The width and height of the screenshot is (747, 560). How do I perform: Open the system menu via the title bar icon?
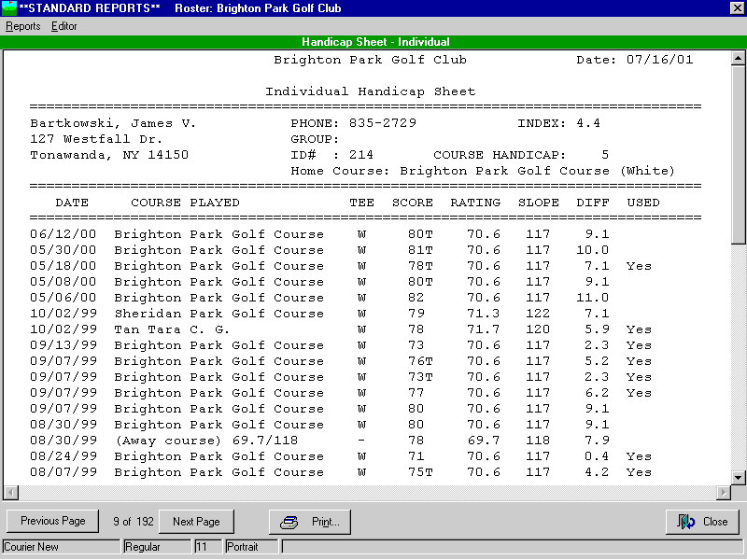9,7
